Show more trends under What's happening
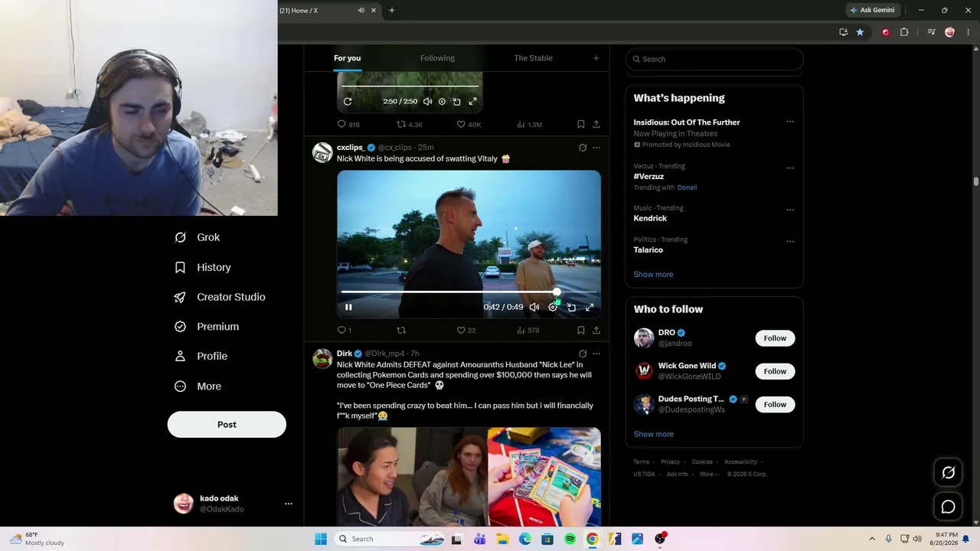The width and height of the screenshot is (980, 551). point(653,275)
